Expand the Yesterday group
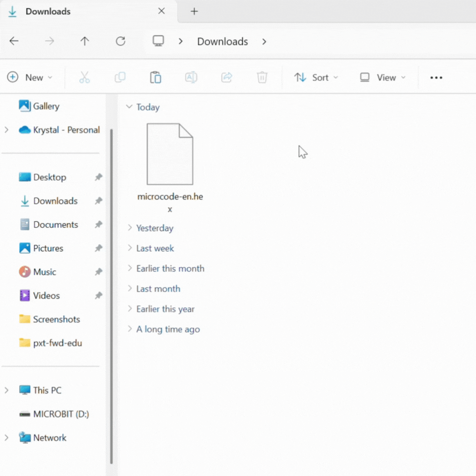The width and height of the screenshot is (476, 476). pos(130,228)
